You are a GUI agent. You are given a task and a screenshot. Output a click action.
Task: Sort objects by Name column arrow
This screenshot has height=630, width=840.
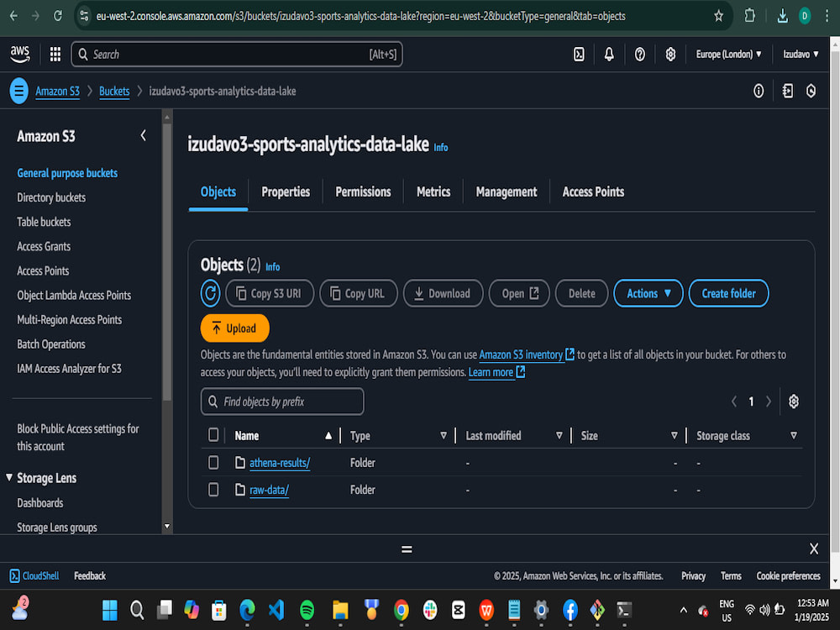click(328, 435)
